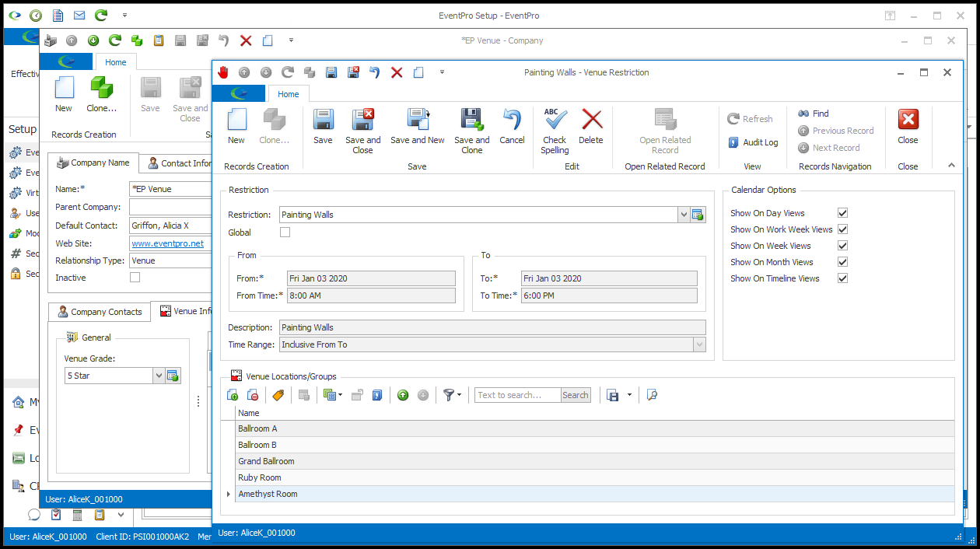Click New in Venue Restriction ribbon
The image size is (980, 549).
point(236,127)
